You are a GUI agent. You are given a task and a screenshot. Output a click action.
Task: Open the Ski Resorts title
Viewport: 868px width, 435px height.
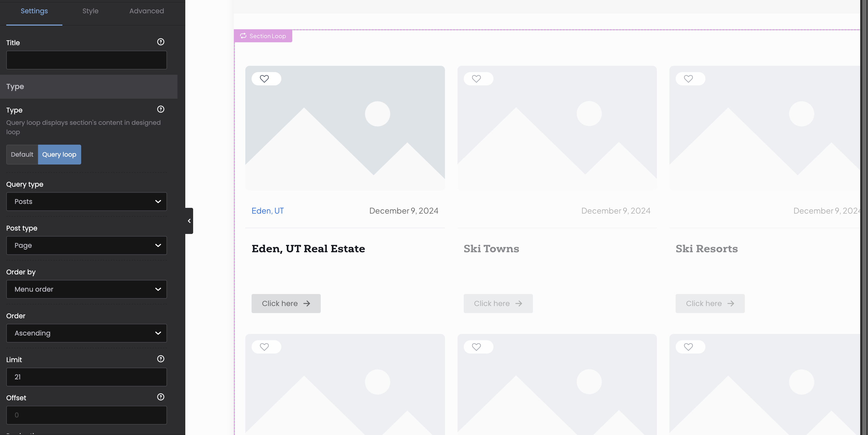pos(707,249)
